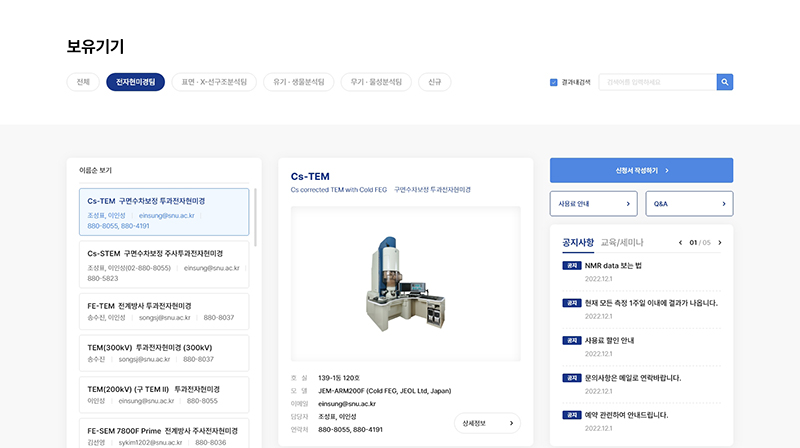Viewport: 800px width, 448px height.
Task: Click the notice page counter 01 / 05
Action: [x=699, y=242]
